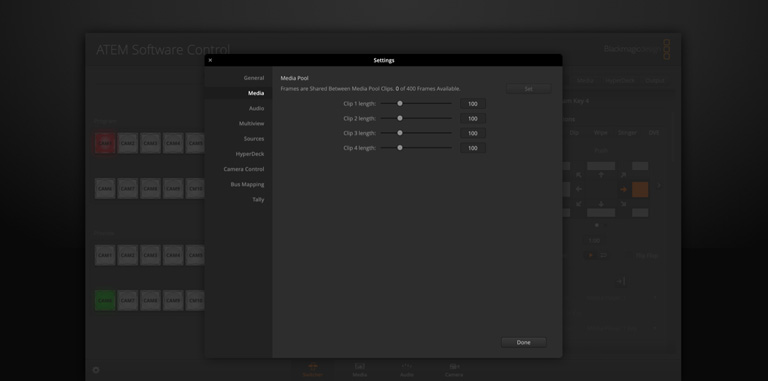Select CAM9 on the Program row
Screen dimensions: 768x381
[173, 189]
